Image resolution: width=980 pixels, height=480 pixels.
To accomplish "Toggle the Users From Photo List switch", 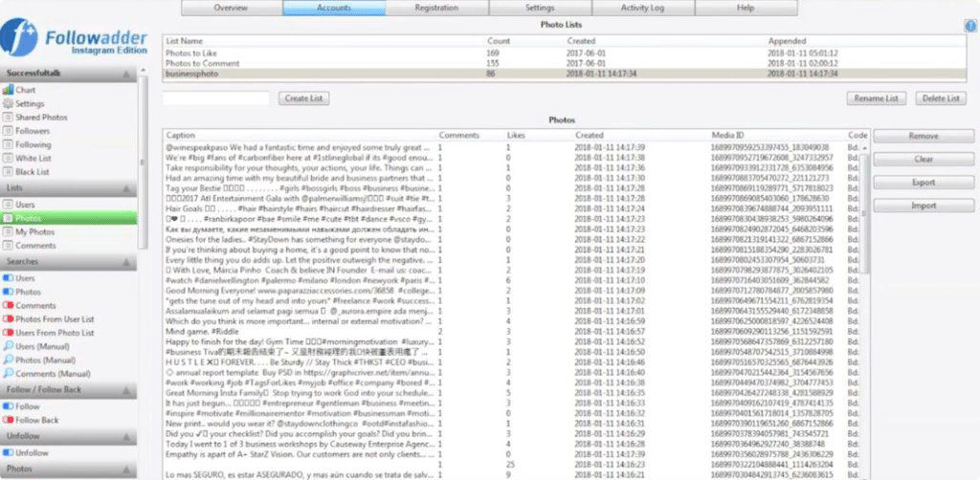I will click(x=8, y=334).
